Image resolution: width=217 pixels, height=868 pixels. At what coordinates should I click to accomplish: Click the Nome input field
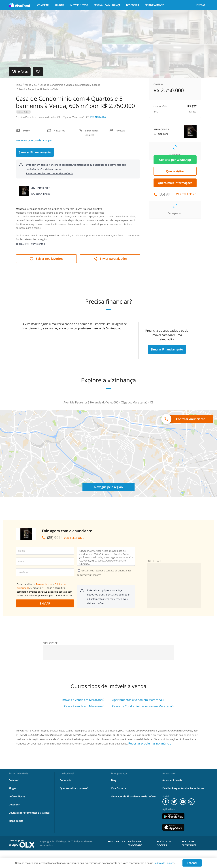point(45,551)
